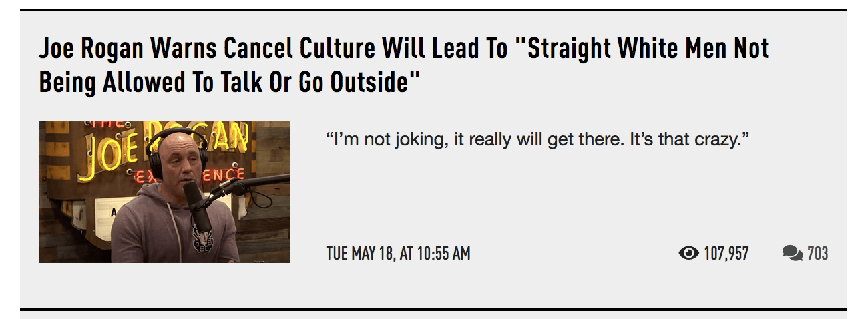This screenshot has height=319, width=868.
Task: Click the bottom black divider line
Action: pos(433,310)
